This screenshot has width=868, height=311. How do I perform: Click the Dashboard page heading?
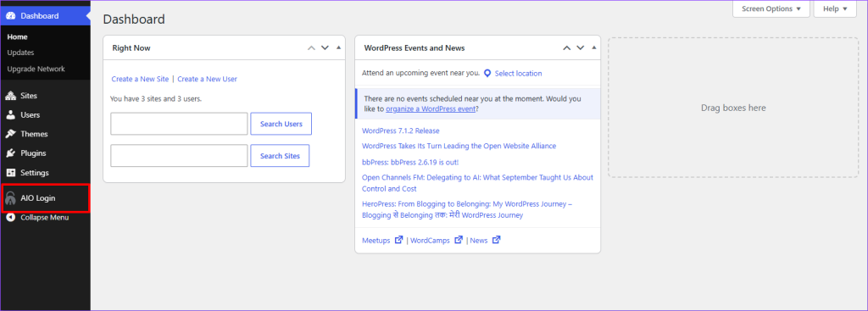click(134, 19)
